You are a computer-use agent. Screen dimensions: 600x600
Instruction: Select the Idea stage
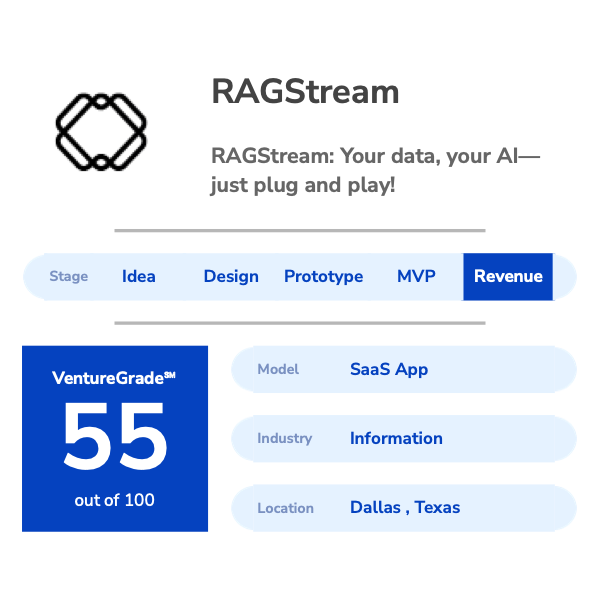tap(139, 276)
